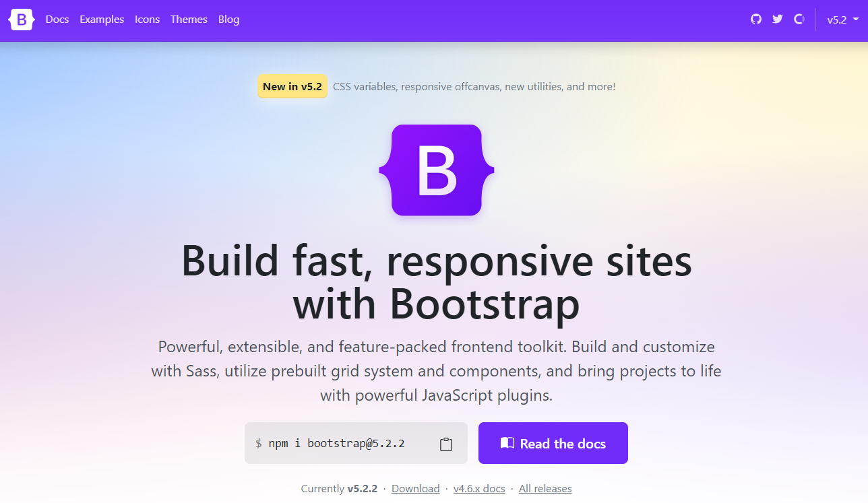868x503 pixels.
Task: Copy the npm install command
Action: 445,444
